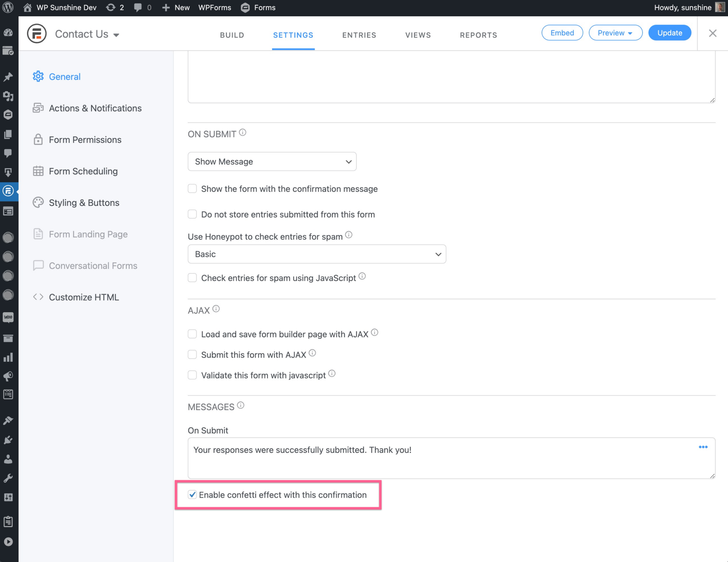
Task: Open the wrench tools icon in the sidebar
Action: click(x=8, y=477)
